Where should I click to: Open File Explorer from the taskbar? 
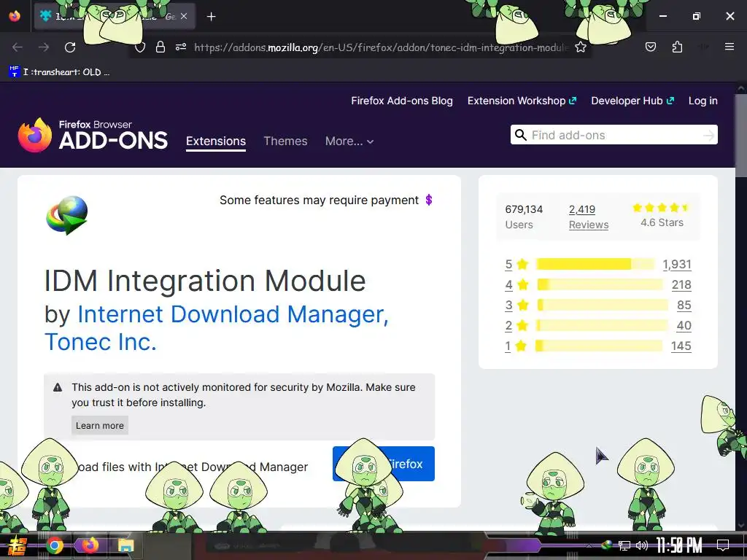(x=125, y=545)
